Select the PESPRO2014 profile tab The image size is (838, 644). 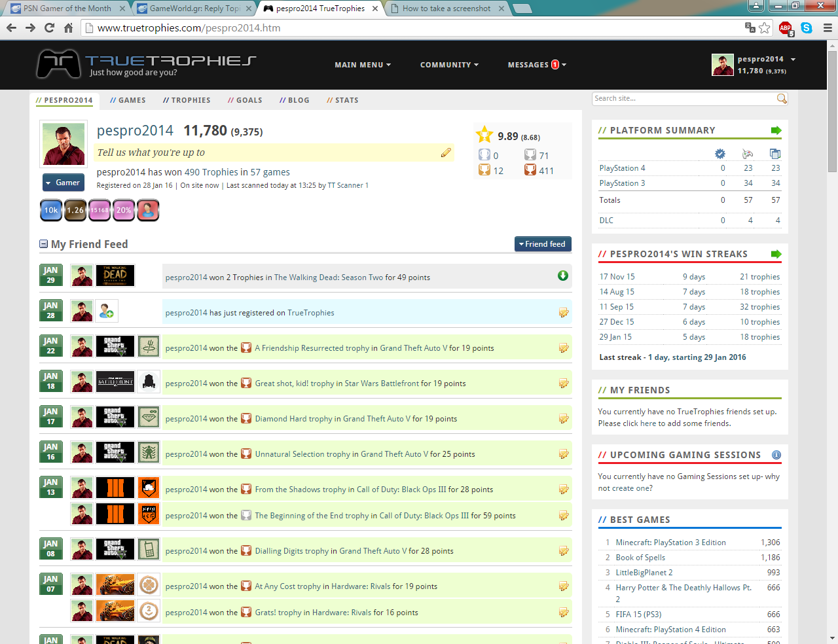tap(64, 100)
